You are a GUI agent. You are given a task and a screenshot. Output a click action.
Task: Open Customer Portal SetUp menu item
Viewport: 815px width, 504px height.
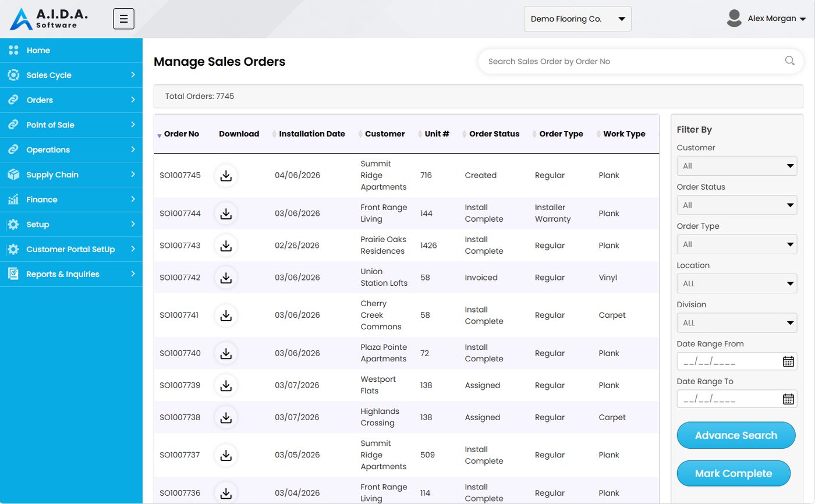tap(71, 249)
